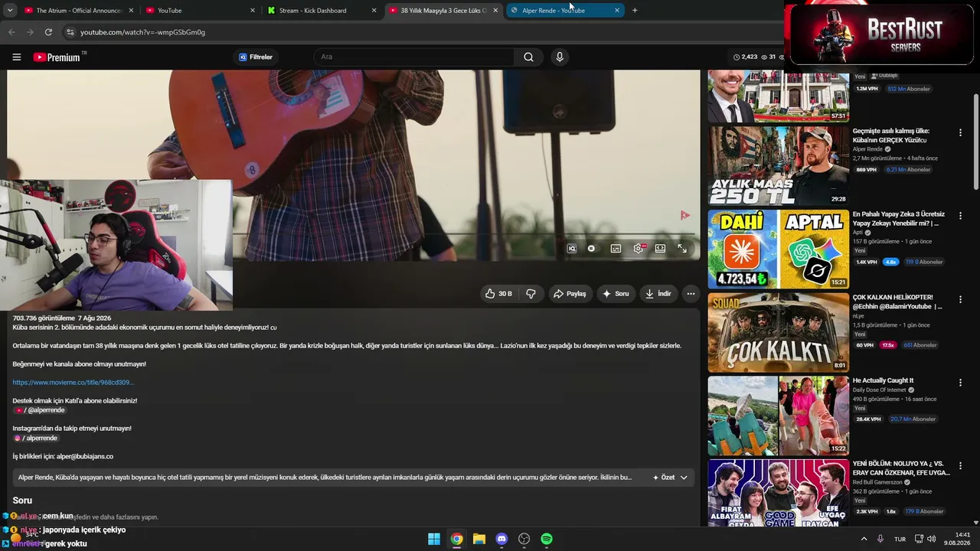Click the email alper@bubiajans.co text
Screen dimensions: 980x551
pyautogui.click(x=85, y=457)
